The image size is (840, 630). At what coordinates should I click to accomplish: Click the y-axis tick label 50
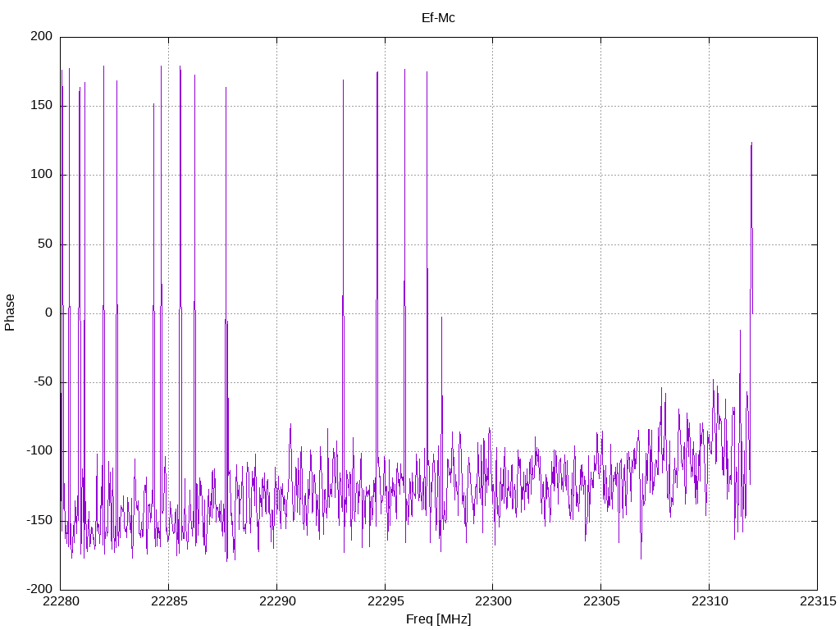click(x=45, y=244)
